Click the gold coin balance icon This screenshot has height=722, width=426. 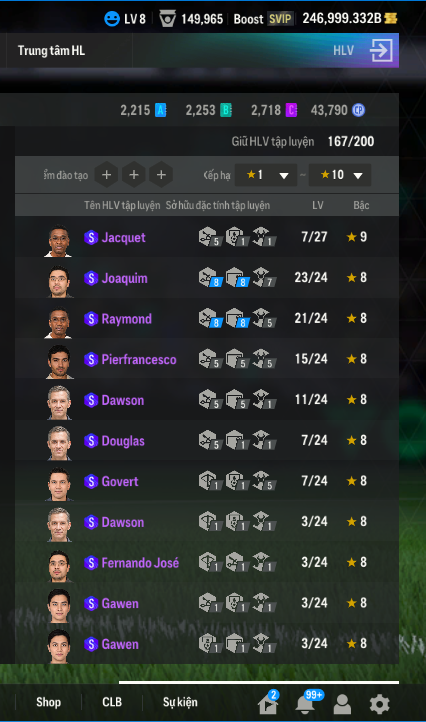click(x=391, y=18)
